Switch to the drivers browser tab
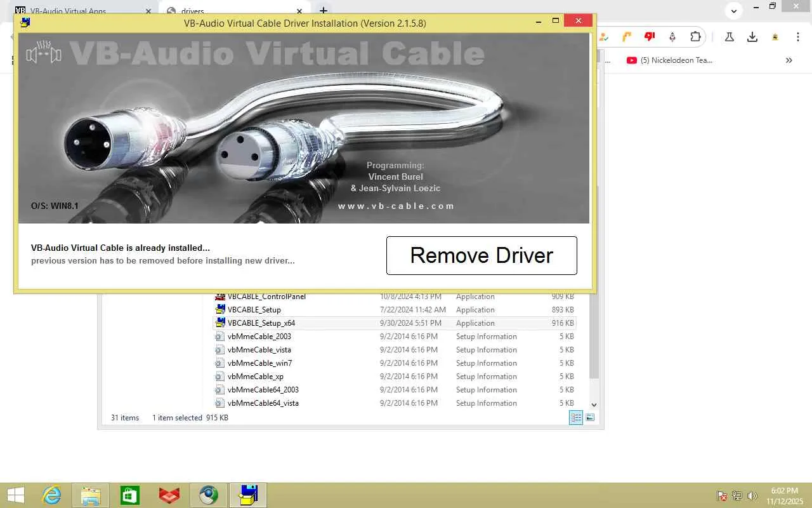 [x=192, y=11]
